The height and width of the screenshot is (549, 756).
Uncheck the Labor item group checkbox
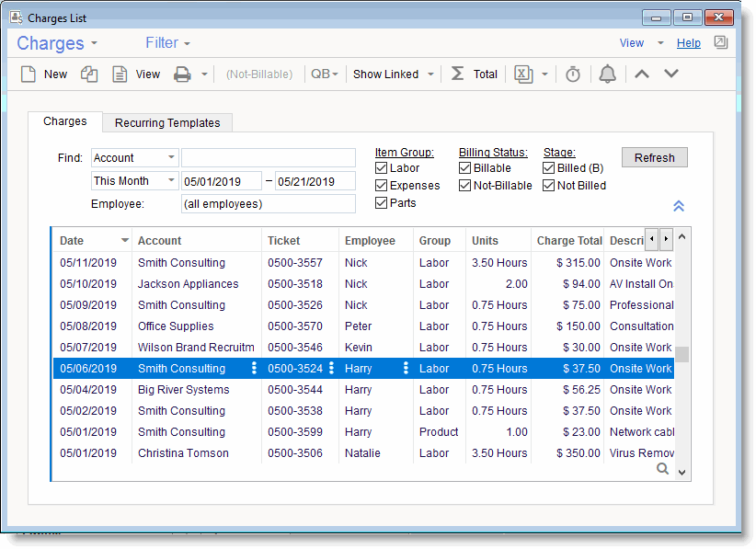tap(382, 168)
